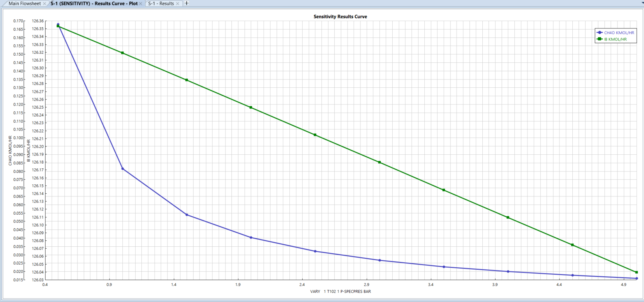The width and height of the screenshot is (644, 302).
Task: Select blue CH4O legend marker
Action: [x=600, y=33]
